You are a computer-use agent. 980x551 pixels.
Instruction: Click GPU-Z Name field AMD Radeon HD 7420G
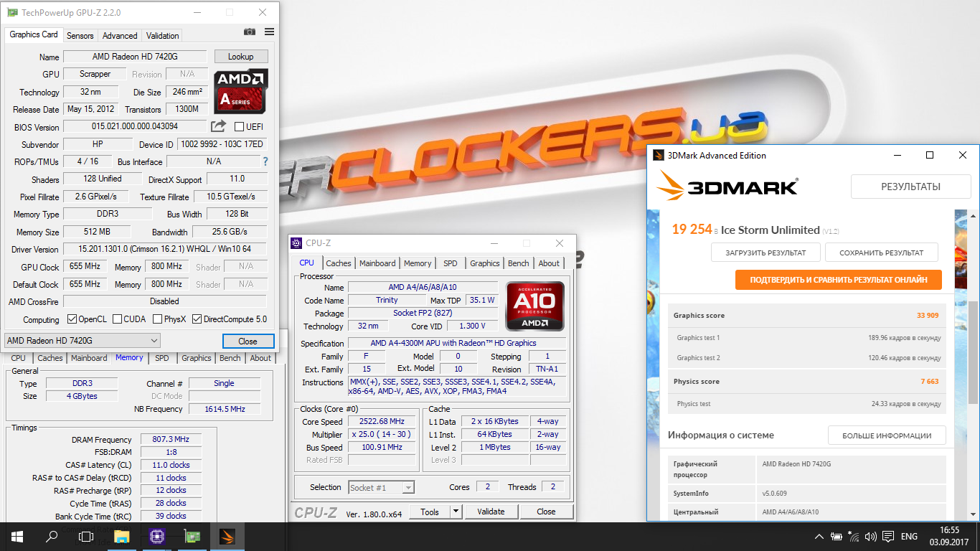coord(135,57)
